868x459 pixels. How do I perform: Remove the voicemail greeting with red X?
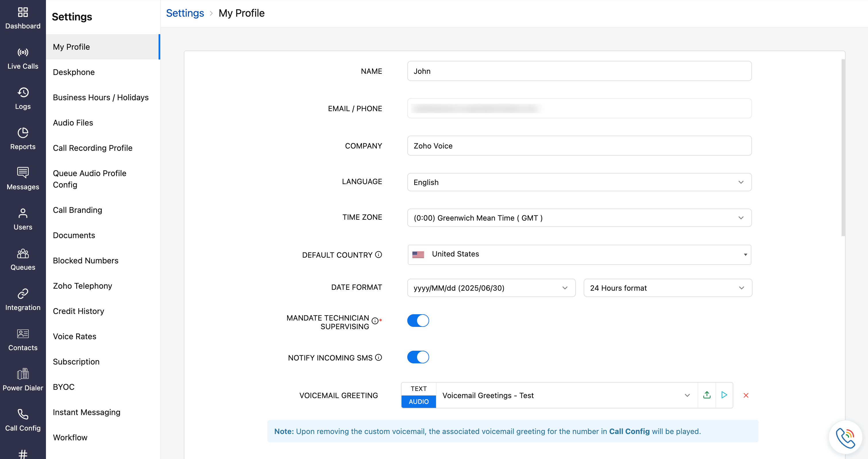click(746, 395)
